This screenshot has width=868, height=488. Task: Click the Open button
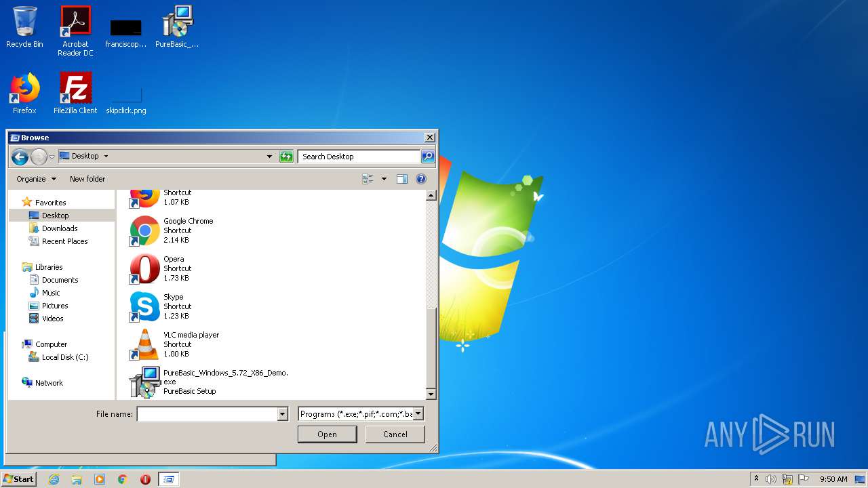327,434
